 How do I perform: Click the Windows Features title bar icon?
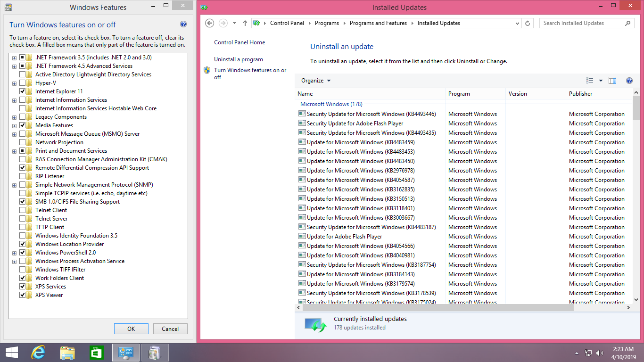pyautogui.click(x=8, y=7)
